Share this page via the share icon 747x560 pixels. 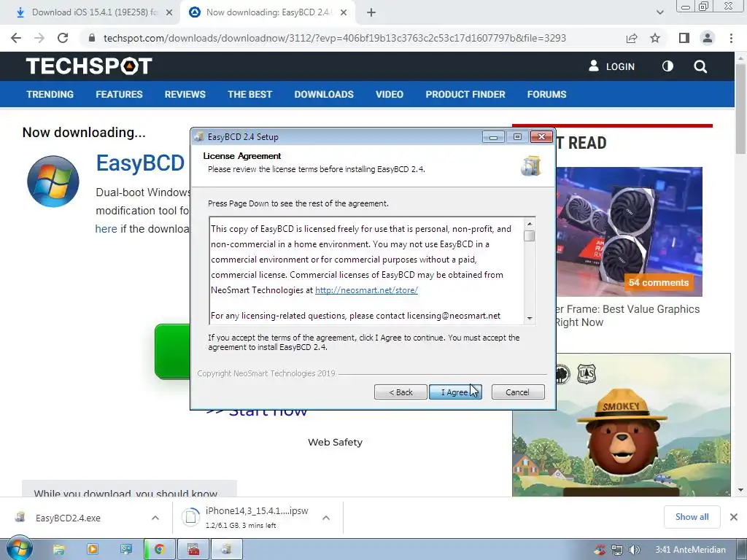point(632,38)
